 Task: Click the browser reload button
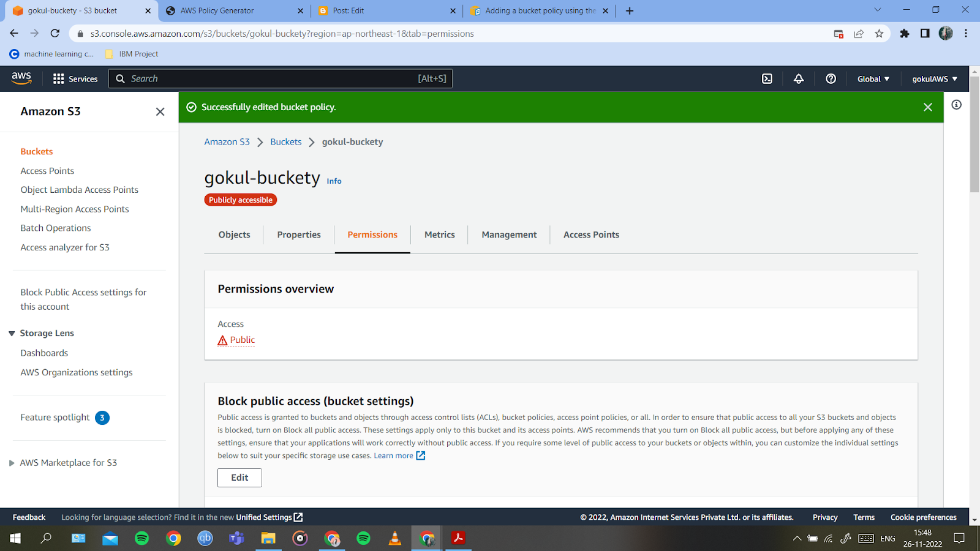tap(55, 34)
